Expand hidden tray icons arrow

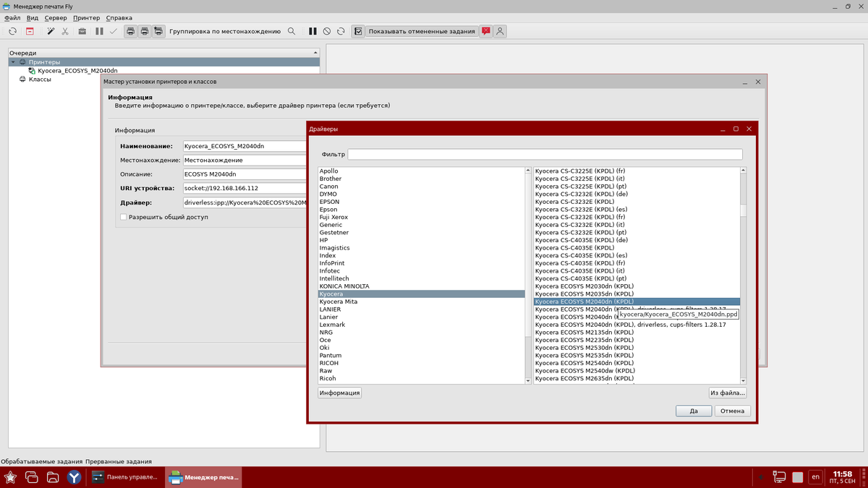759,477
